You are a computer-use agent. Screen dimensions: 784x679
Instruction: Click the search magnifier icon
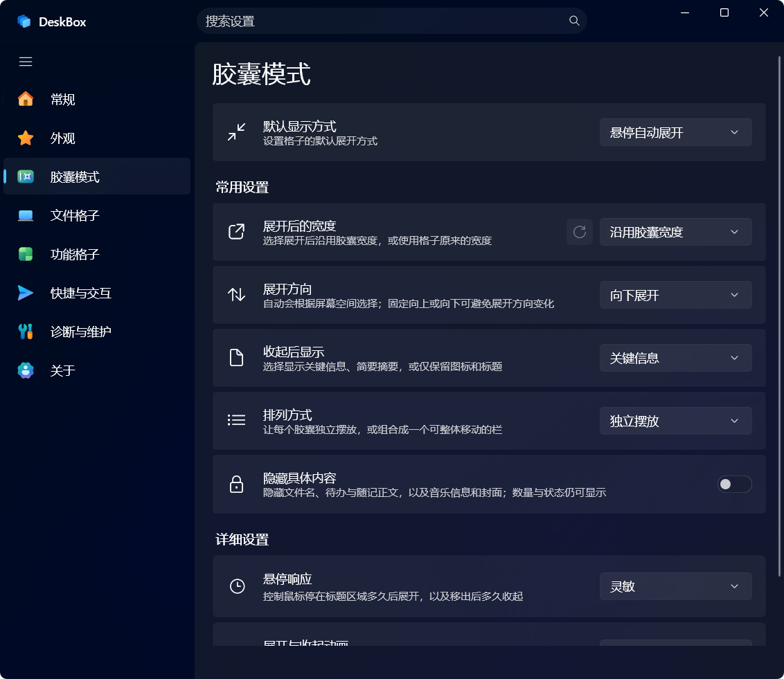click(574, 21)
